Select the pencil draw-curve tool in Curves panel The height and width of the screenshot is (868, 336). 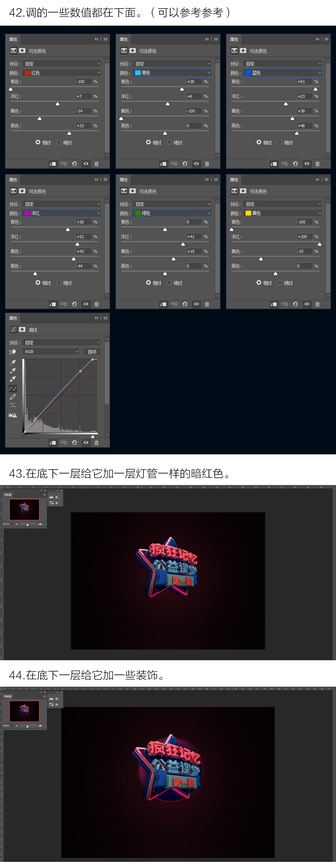[13, 397]
